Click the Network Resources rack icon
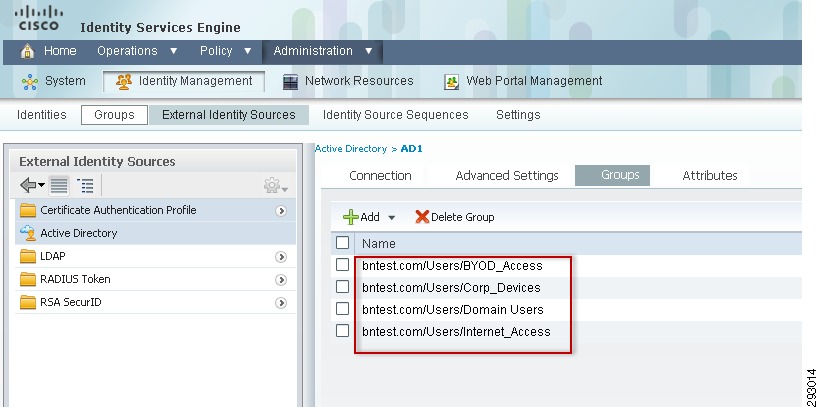 point(290,82)
